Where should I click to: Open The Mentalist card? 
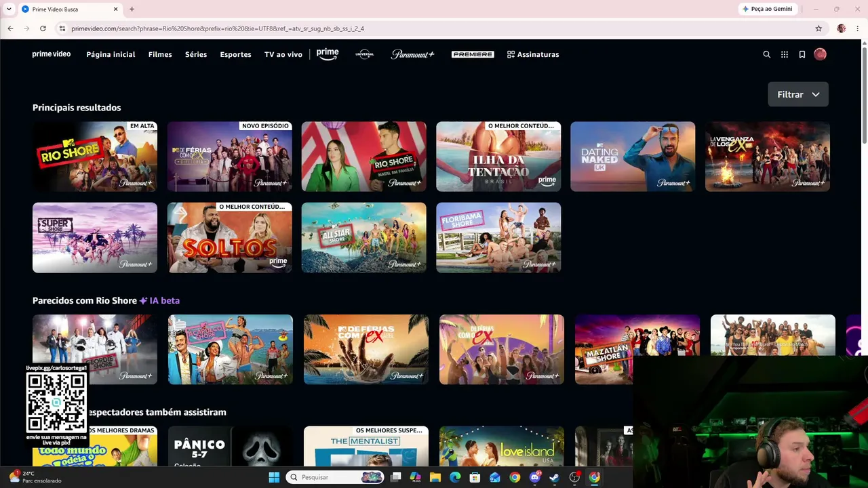point(366,446)
